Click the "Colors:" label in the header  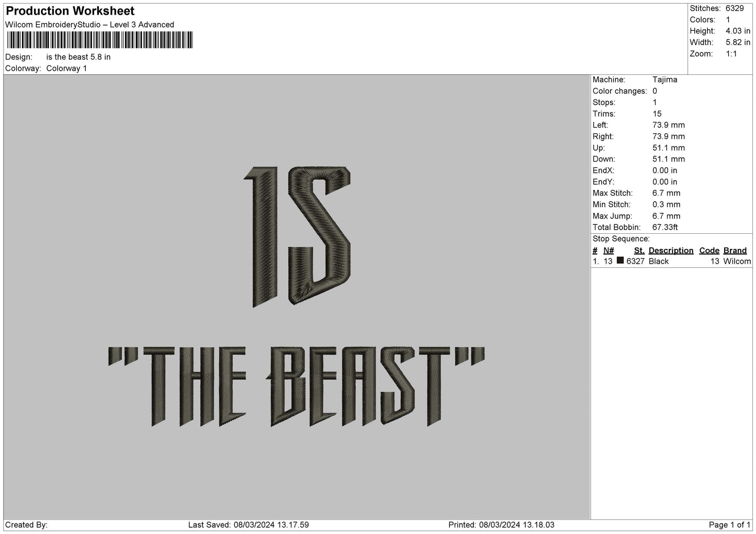[703, 20]
